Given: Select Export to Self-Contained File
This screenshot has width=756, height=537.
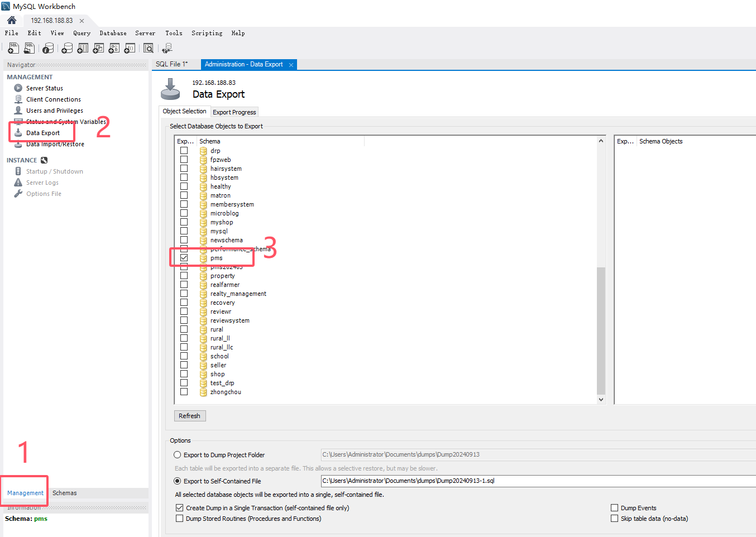Looking at the screenshot, I should click(178, 481).
